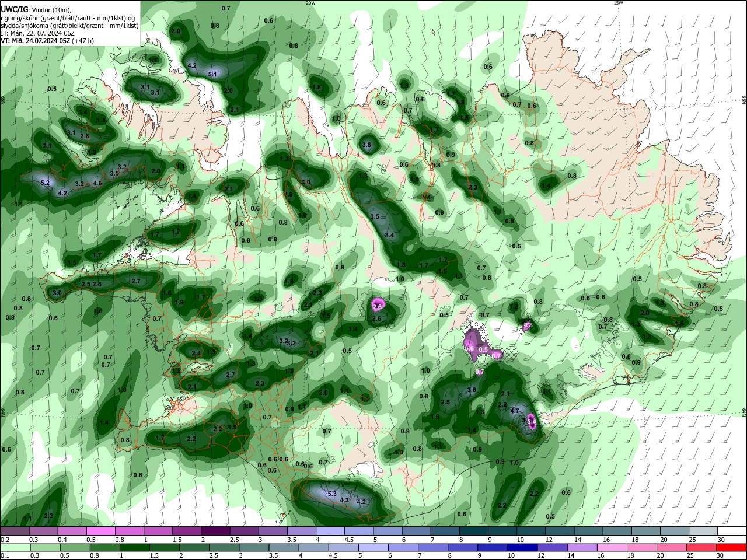Viewport: 747px width, 560px height.
Task: Click the 20W longitude label
Action: tap(310, 3)
